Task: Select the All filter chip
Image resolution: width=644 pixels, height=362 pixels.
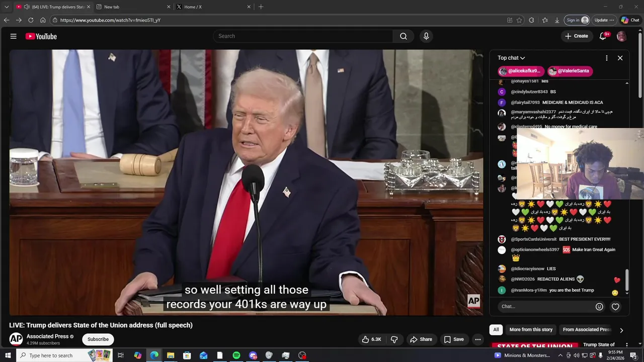Action: tap(496, 330)
